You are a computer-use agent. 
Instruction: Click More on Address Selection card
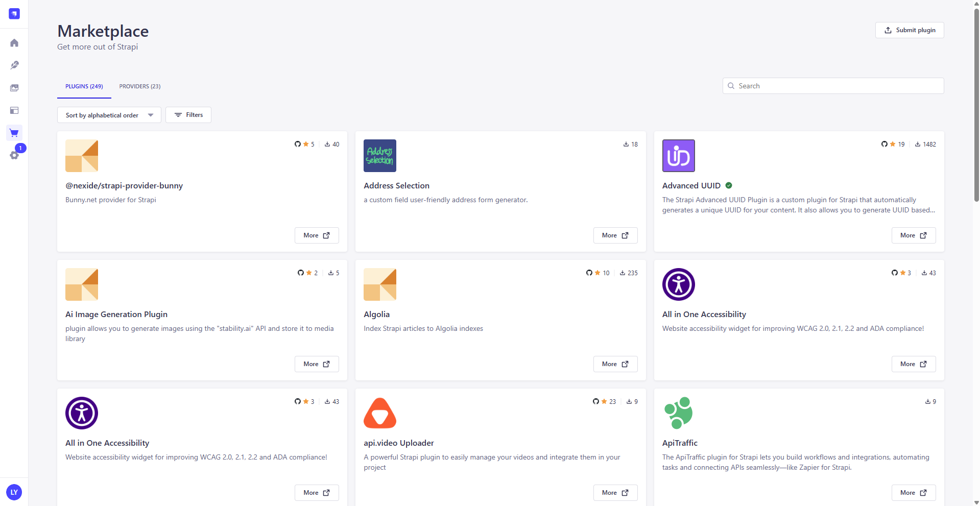pyautogui.click(x=615, y=235)
